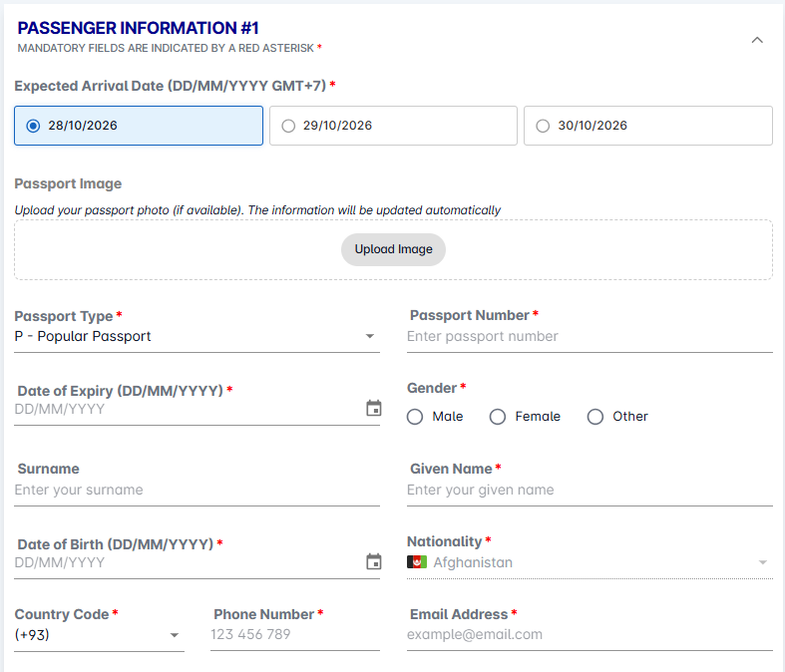Focus the Passport Number field

coord(589,336)
